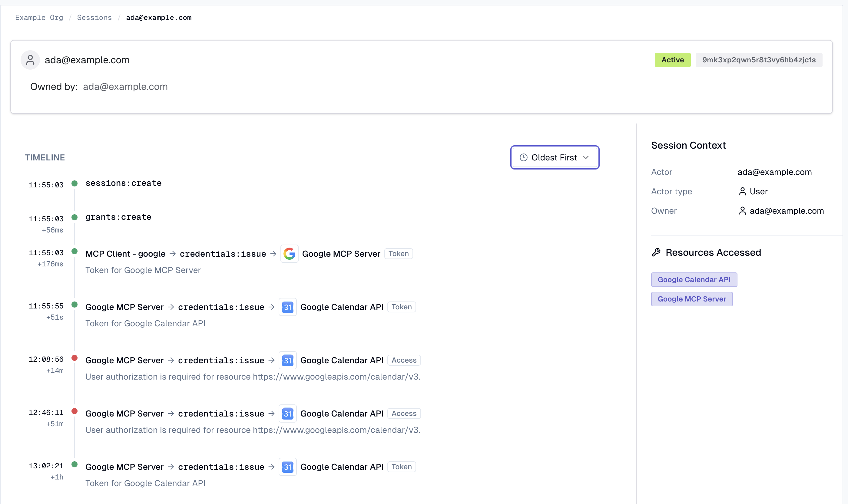The width and height of the screenshot is (848, 504).
Task: Open the Owned by ada@example.com link
Action: (x=125, y=87)
